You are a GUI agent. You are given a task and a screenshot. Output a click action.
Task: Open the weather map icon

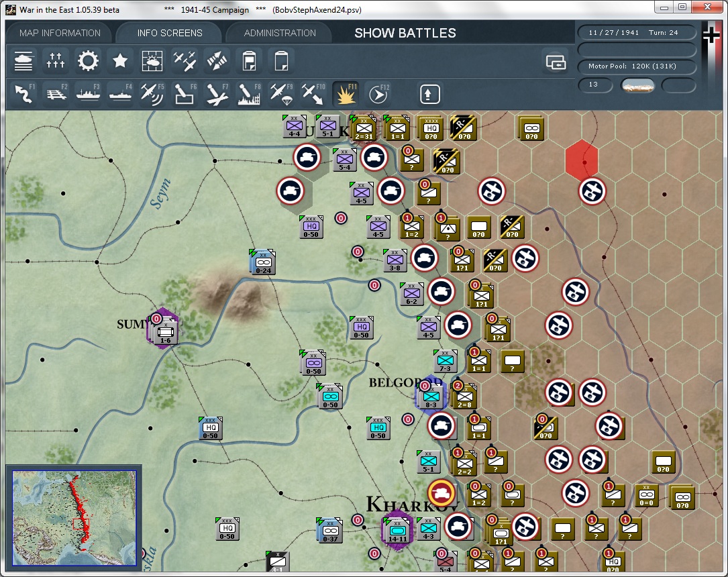coord(152,61)
